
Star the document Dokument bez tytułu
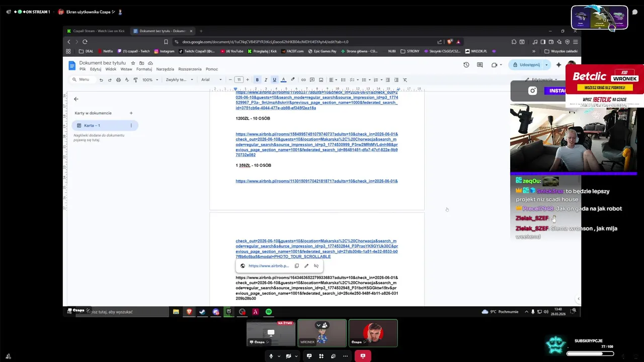(x=133, y=63)
